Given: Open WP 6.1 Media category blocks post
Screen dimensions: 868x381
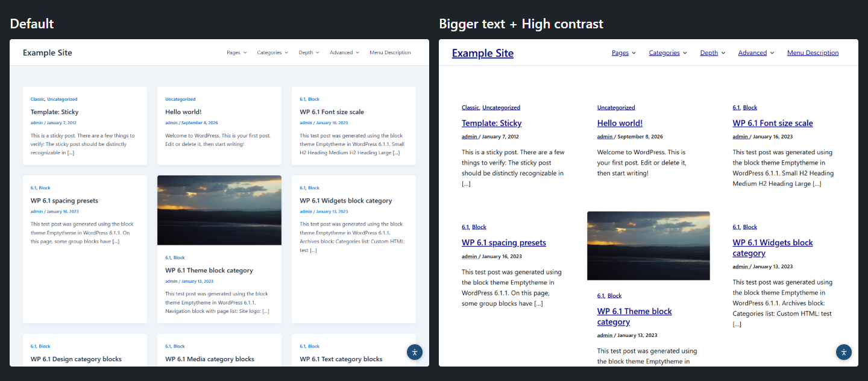Looking at the screenshot, I should [210, 359].
